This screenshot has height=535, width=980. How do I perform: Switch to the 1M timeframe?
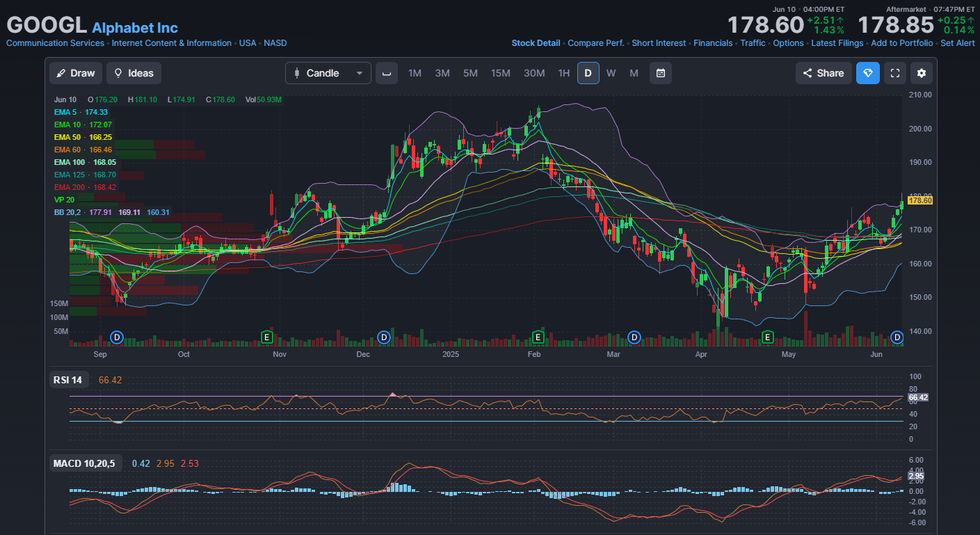tap(415, 73)
